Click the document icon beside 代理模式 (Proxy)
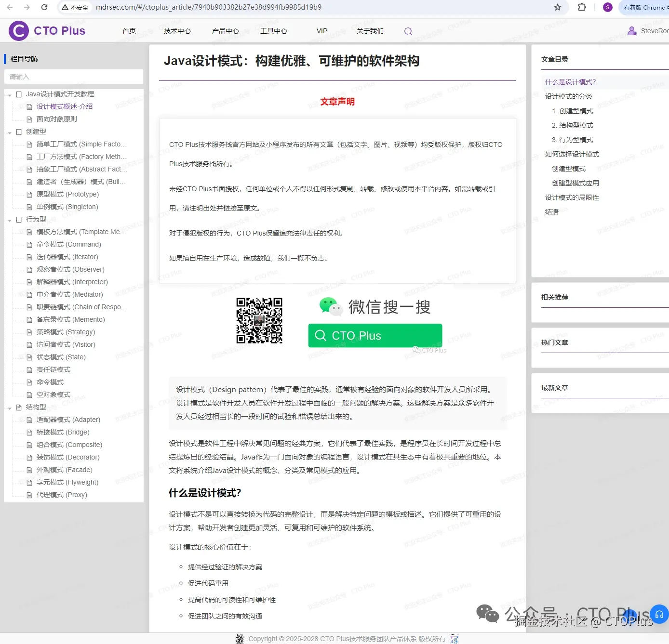669x644 pixels. tap(29, 495)
